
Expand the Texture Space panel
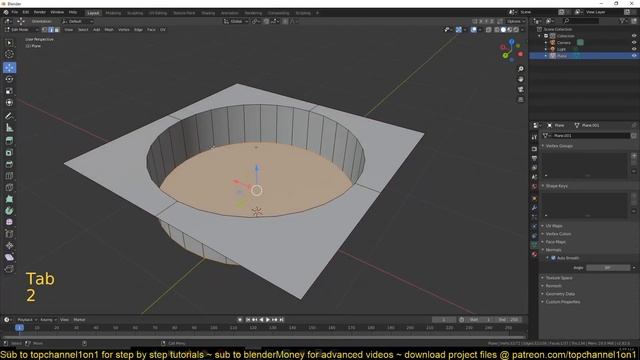[559, 278]
